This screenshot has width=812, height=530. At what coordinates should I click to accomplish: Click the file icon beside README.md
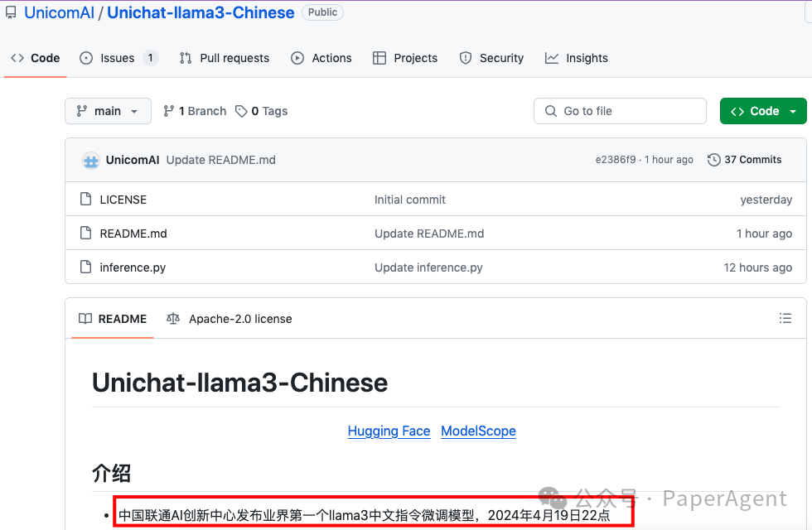pos(86,233)
